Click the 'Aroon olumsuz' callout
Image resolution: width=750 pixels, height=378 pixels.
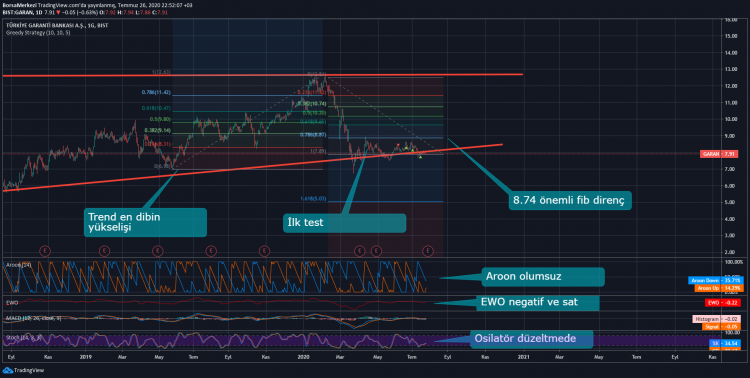point(543,277)
